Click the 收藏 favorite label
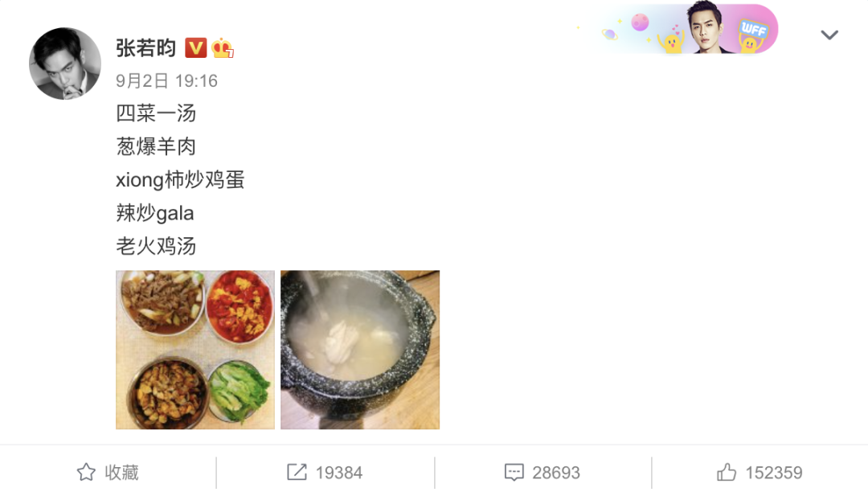Screen dimensions: 868x496 pyautogui.click(x=122, y=472)
